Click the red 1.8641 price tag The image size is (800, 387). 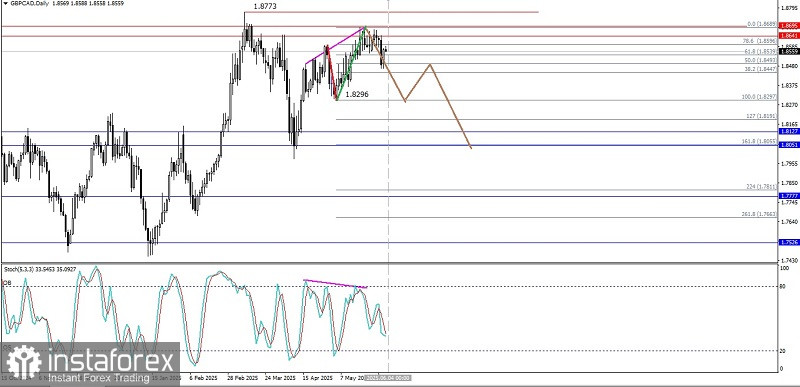coord(789,36)
